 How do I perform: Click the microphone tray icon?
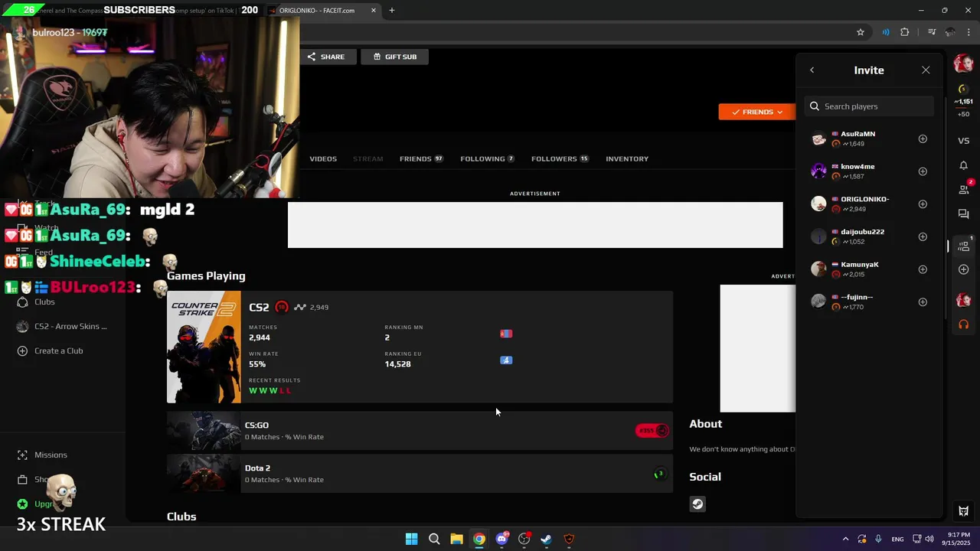click(x=878, y=539)
